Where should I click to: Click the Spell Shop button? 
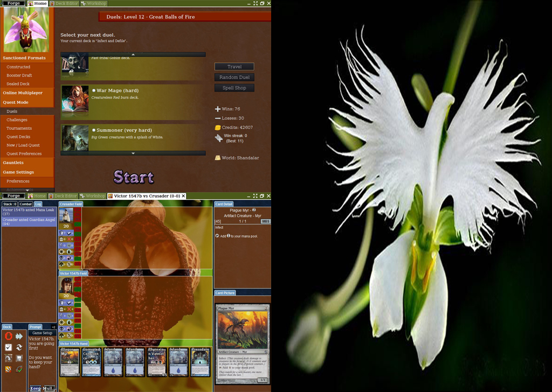point(234,88)
